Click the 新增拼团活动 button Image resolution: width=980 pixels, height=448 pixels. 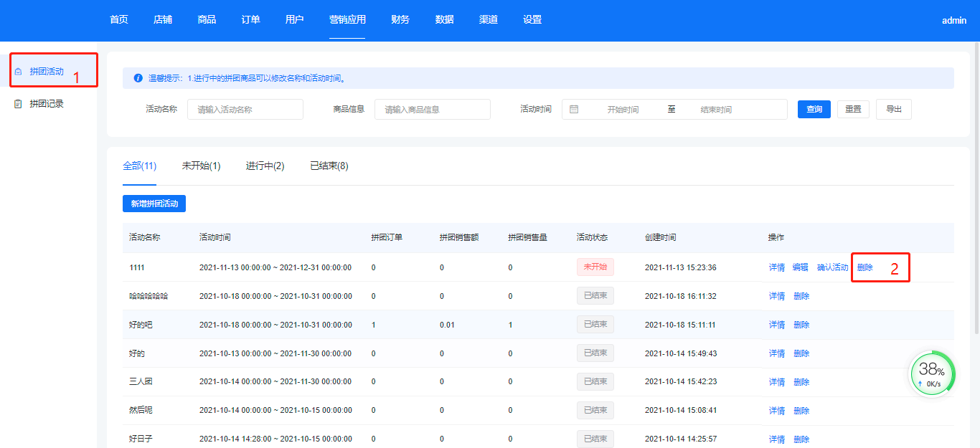coord(154,204)
